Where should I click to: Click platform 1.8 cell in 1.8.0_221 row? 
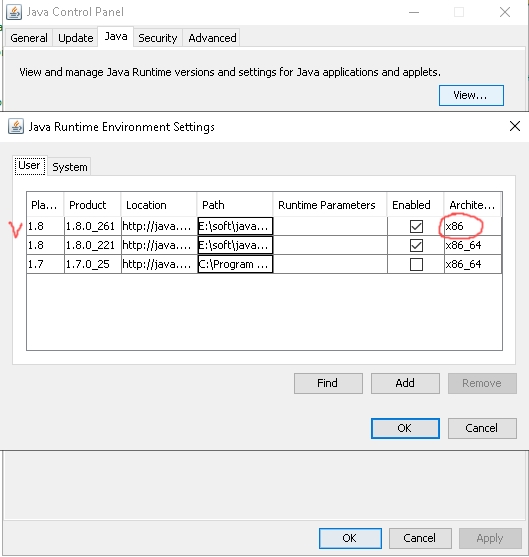[45, 245]
